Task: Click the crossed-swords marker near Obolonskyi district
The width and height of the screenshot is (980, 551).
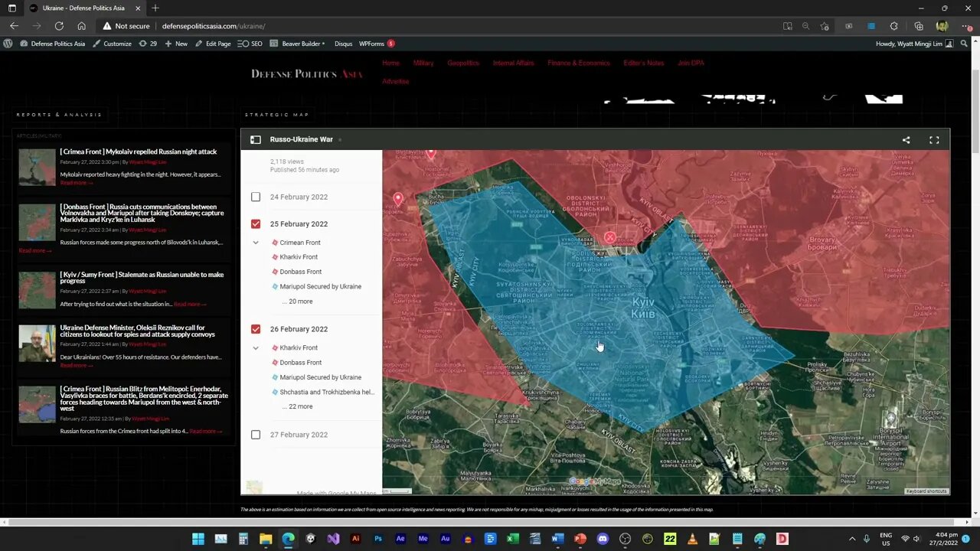Action: pyautogui.click(x=609, y=238)
